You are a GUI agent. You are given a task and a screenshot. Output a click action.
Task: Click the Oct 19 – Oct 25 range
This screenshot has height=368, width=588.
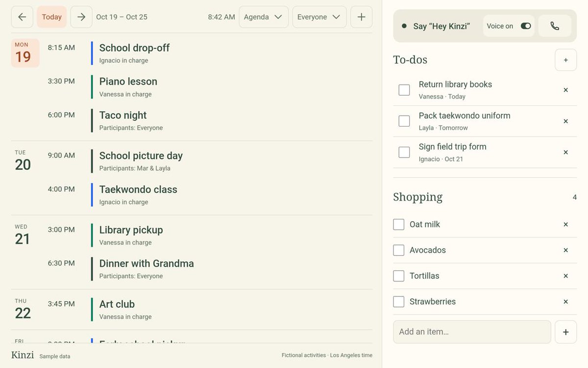(122, 17)
